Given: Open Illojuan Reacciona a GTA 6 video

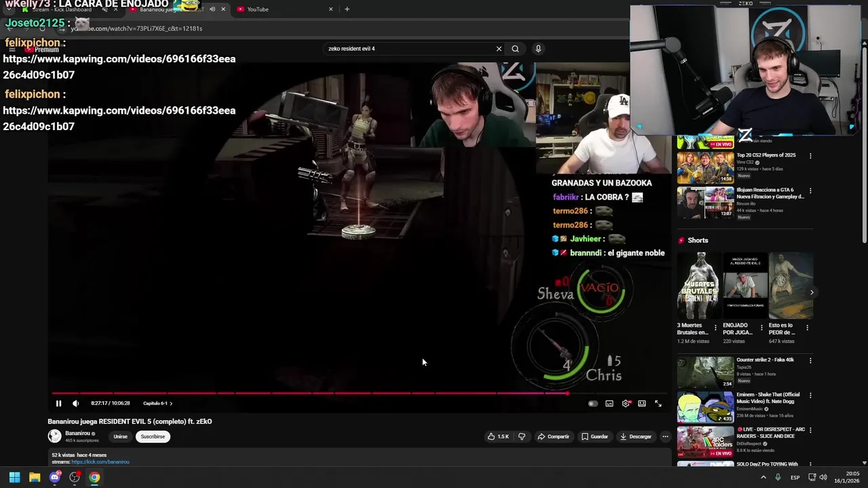Looking at the screenshot, I should (x=705, y=202).
